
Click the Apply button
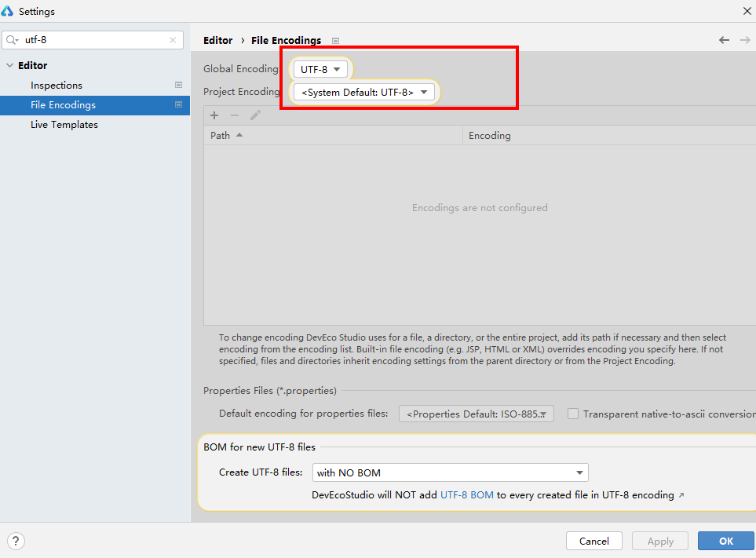point(660,542)
